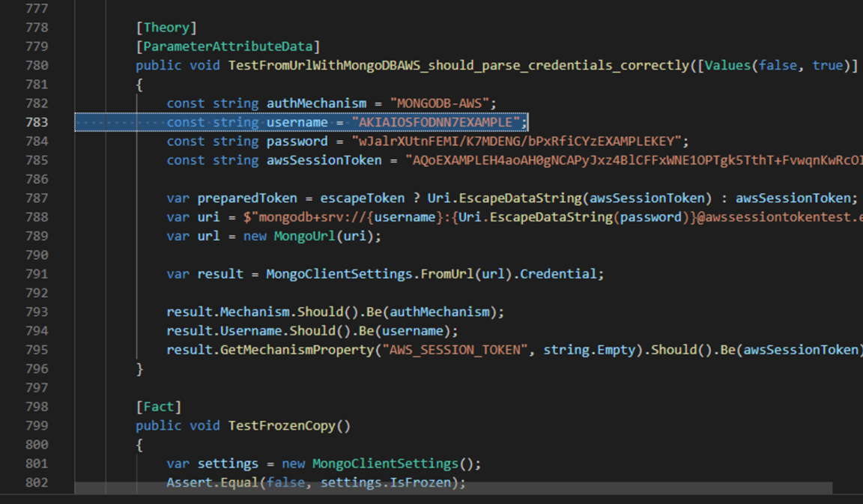Viewport: 863px width, 504px height.
Task: Click the closing brace on line 796
Action: [140, 368]
